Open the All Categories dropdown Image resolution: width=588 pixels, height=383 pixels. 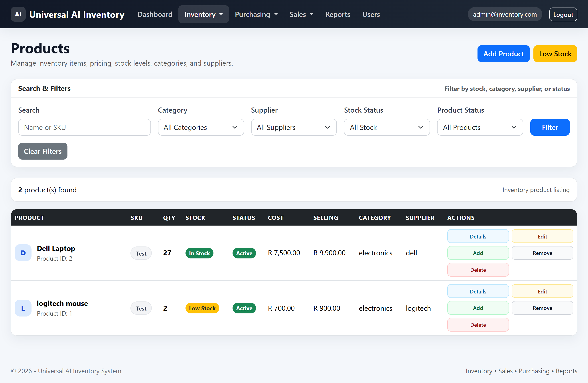201,127
